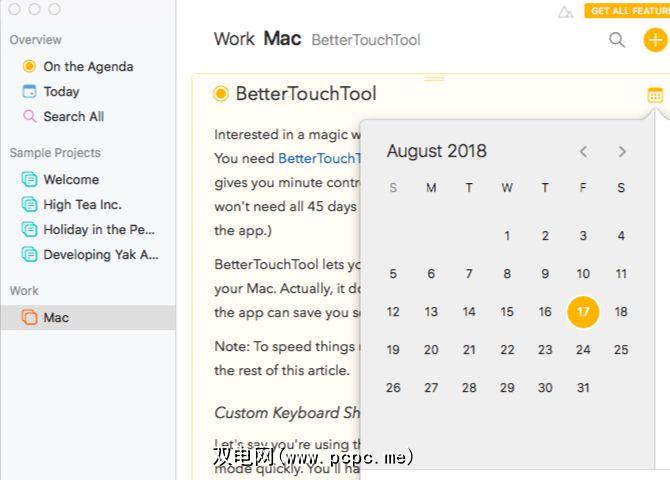Choose August 28 in the calendar

(469, 388)
